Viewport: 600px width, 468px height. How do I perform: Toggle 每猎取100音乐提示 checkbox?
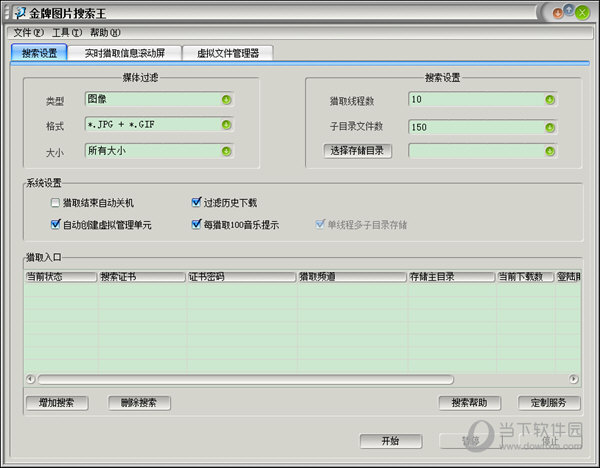tap(197, 225)
